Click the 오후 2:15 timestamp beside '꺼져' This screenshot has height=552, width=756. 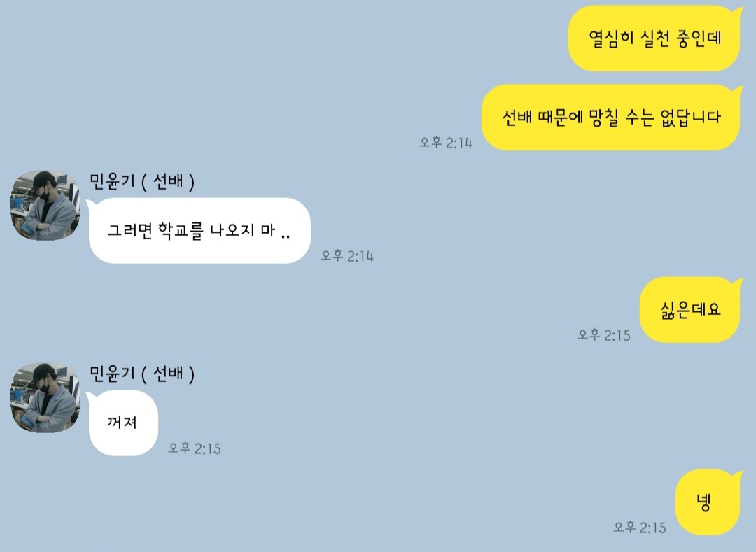coord(195,448)
